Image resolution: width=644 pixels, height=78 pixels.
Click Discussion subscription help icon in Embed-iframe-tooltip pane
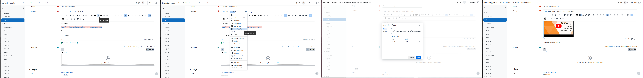click(77, 43)
